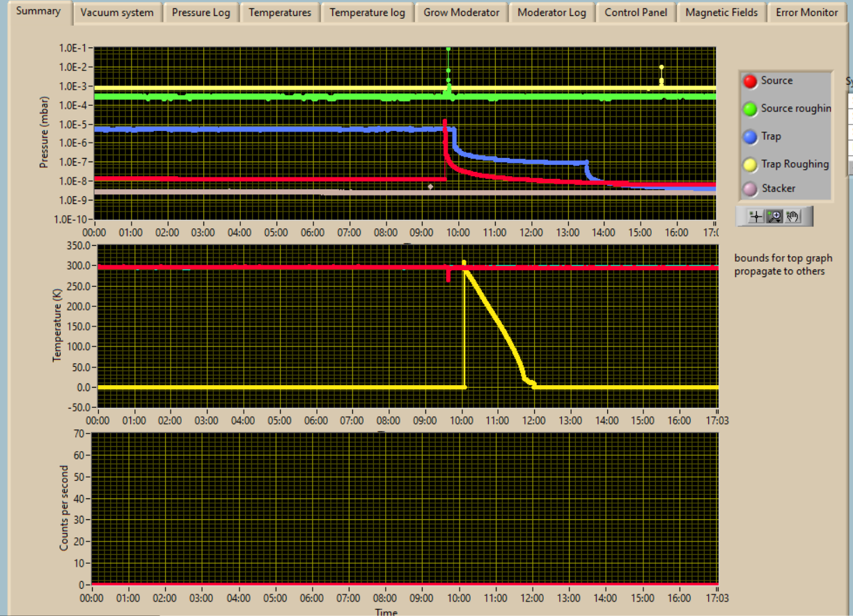Viewport: 853px width, 616px height.
Task: Click the Time label under counts graph
Action: point(386,611)
